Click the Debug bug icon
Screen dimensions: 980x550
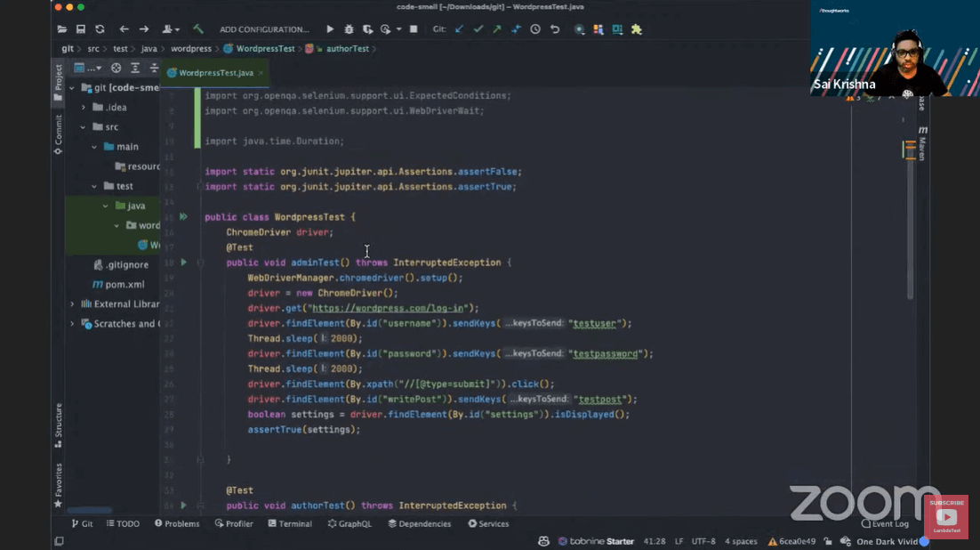coord(349,29)
